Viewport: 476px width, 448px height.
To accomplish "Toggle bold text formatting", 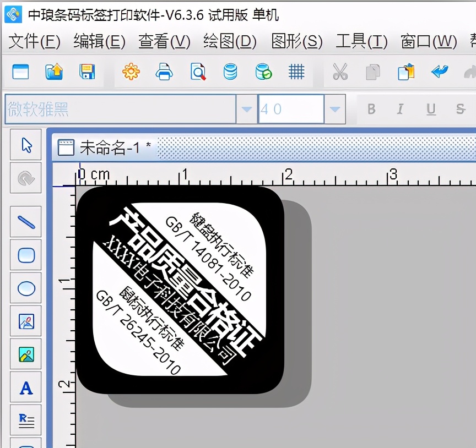I will coord(371,109).
